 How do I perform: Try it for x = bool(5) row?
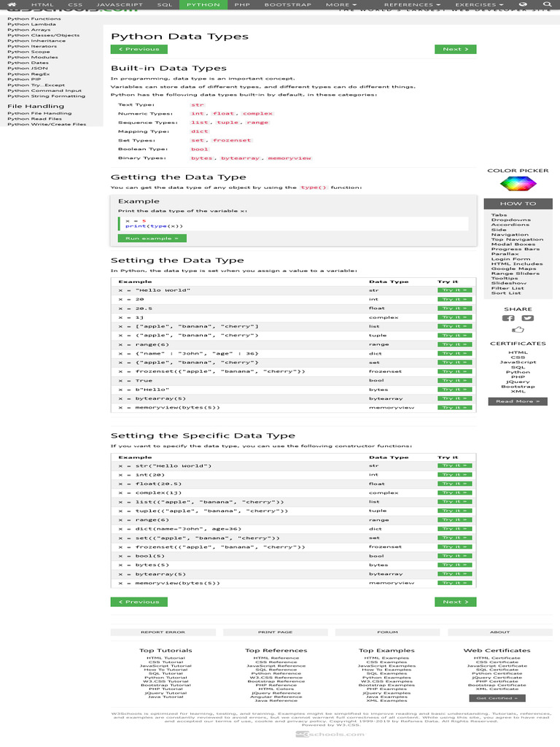(455, 556)
